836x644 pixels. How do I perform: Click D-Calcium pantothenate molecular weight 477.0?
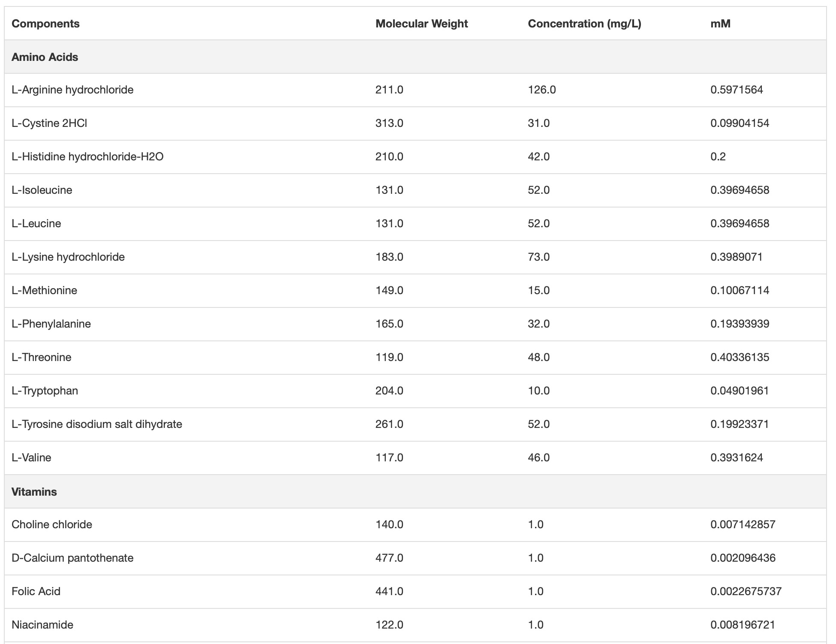389,558
